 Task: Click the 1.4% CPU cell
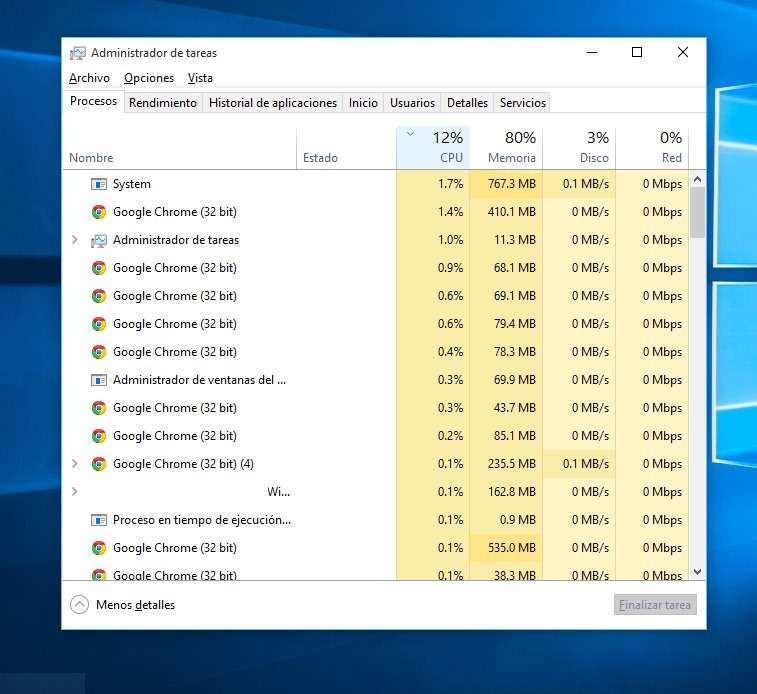coord(433,212)
